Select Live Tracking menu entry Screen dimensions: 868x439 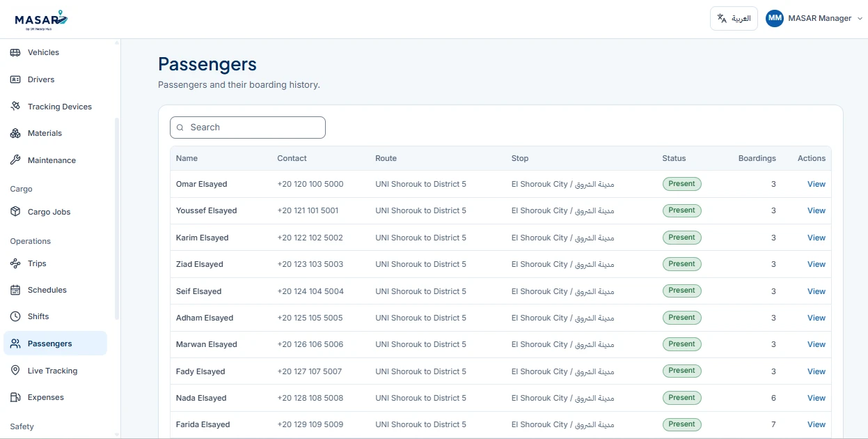click(55, 371)
